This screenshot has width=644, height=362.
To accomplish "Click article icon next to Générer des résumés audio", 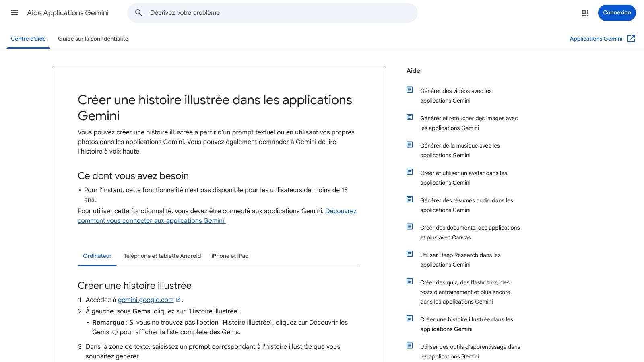I will [410, 199].
